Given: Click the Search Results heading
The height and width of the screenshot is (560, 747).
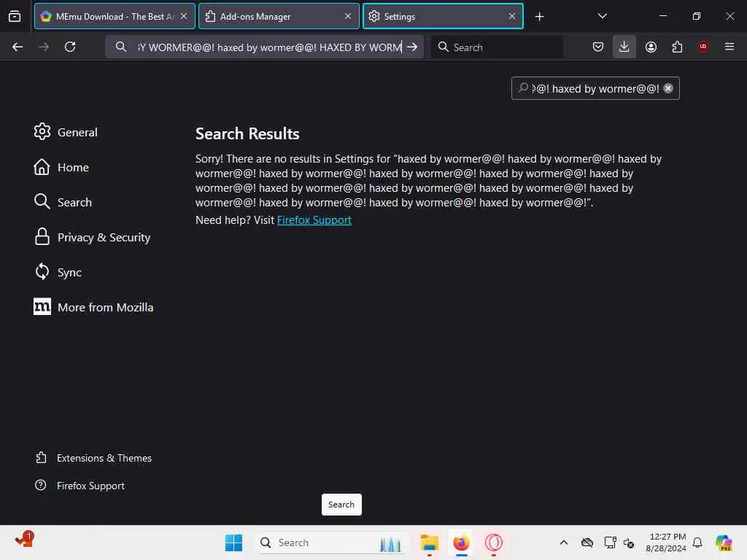Looking at the screenshot, I should tap(247, 134).
